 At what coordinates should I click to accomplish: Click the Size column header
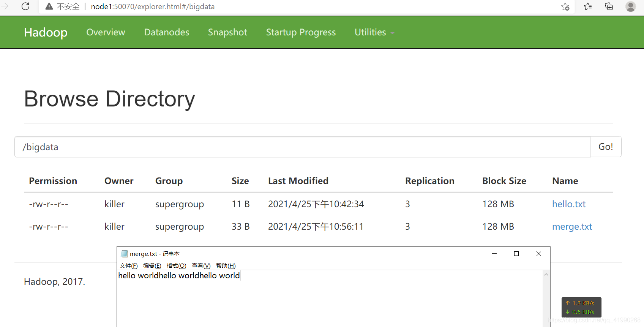click(x=240, y=181)
